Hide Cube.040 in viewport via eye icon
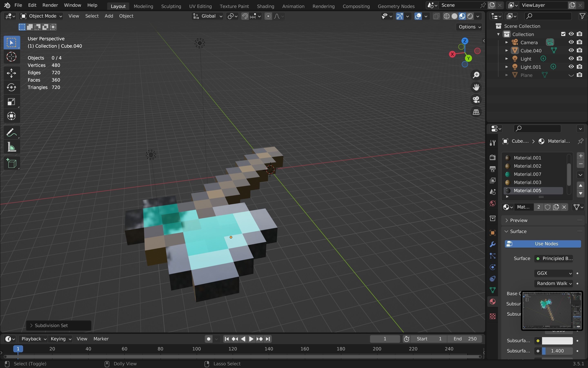This screenshot has width=588, height=368. 571,50
